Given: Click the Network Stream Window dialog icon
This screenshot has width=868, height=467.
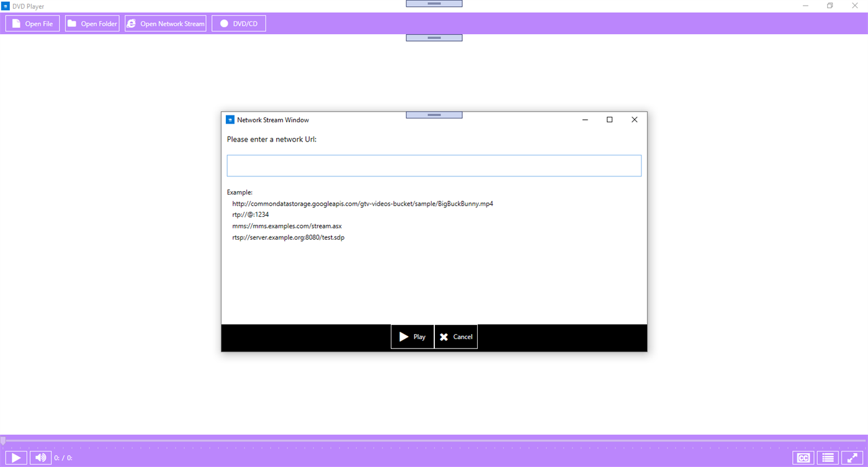Looking at the screenshot, I should (x=230, y=119).
